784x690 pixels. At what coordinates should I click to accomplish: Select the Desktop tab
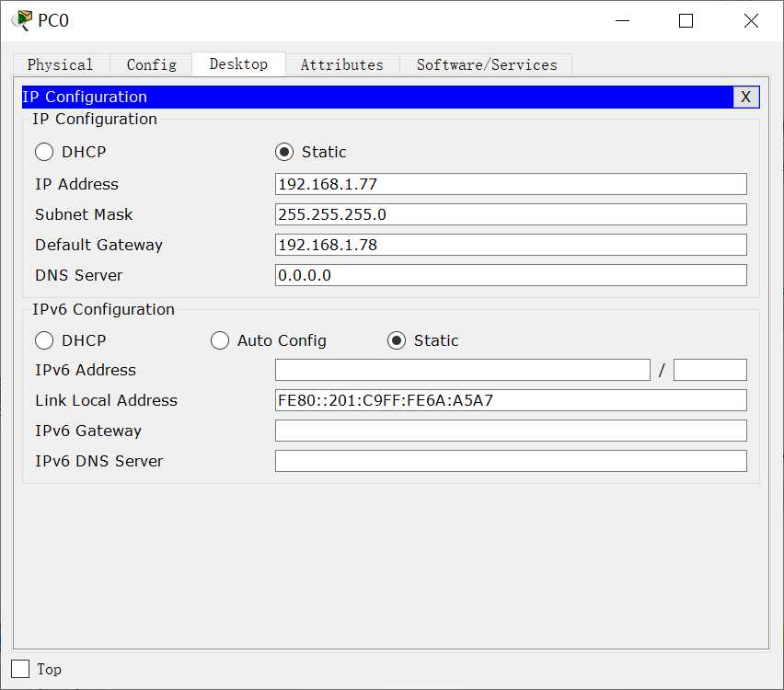click(238, 64)
